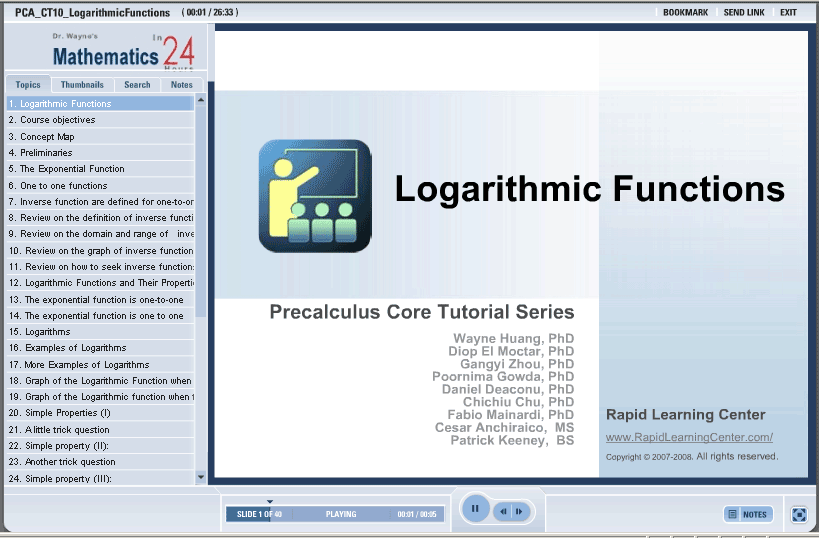819x538 pixels.
Task: Select topic 7. Inverse function are defined
Action: [x=100, y=202]
